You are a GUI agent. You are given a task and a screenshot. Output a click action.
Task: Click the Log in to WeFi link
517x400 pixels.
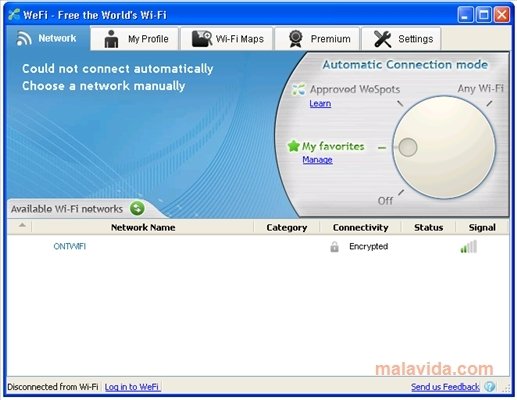pos(132,387)
